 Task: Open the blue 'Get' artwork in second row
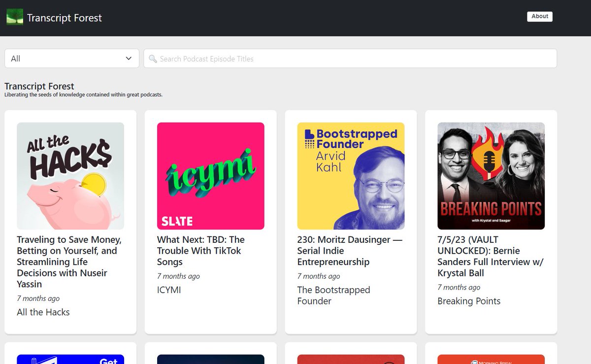point(70,359)
